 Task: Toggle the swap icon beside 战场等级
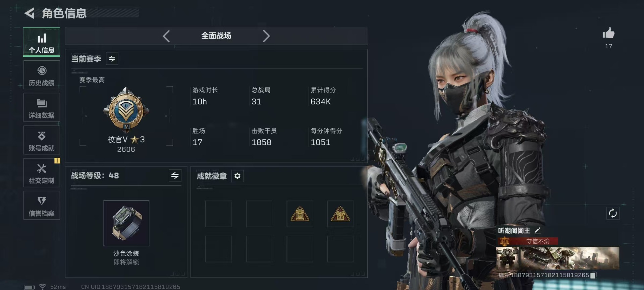(175, 176)
